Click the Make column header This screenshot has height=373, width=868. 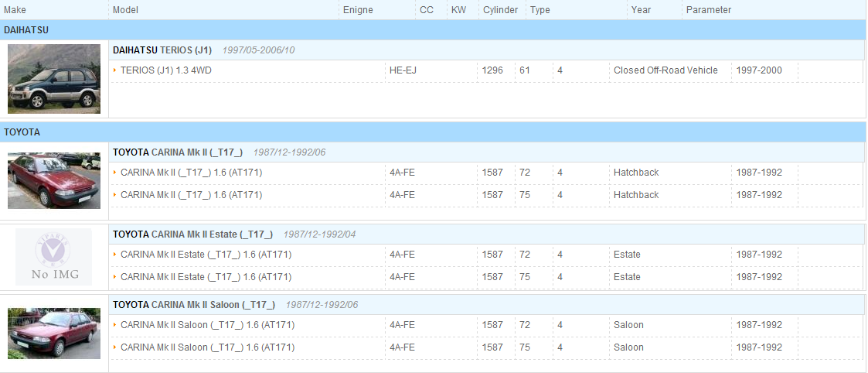15,10
